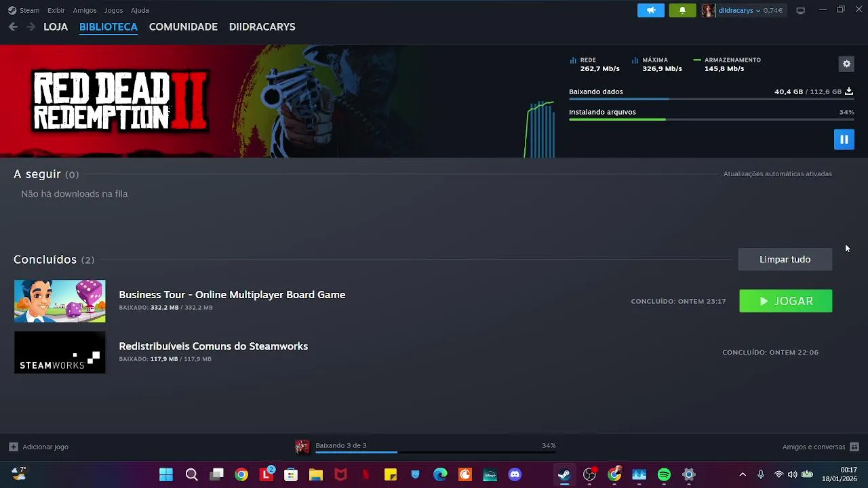Viewport: 868px width, 488px height.
Task: Click the Não há downloads na fila text
Action: [74, 194]
